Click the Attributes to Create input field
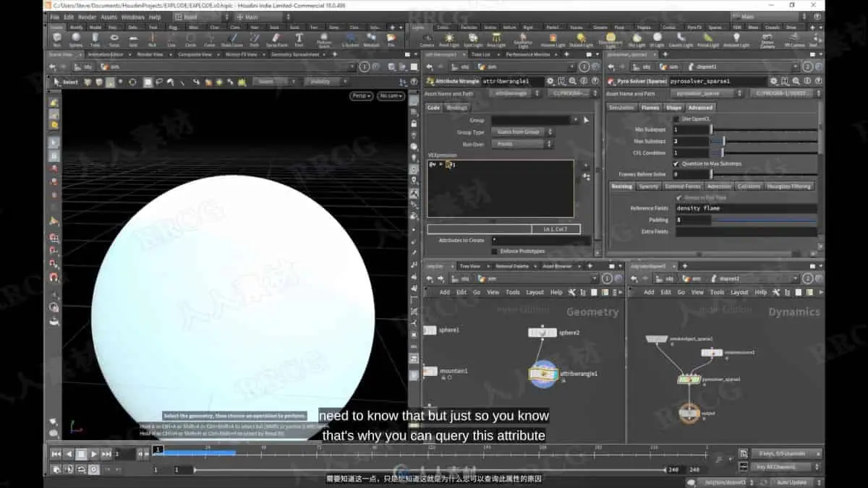The height and width of the screenshot is (488, 868). coord(540,239)
